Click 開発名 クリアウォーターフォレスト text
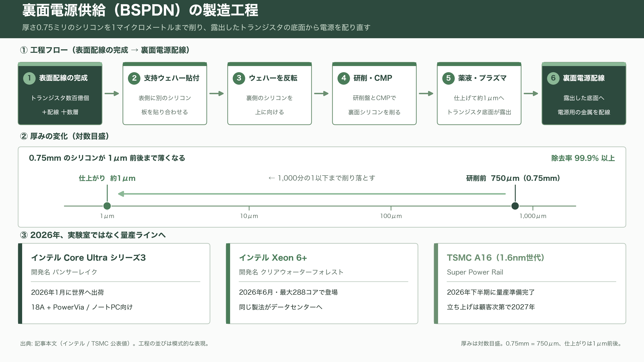 291,272
